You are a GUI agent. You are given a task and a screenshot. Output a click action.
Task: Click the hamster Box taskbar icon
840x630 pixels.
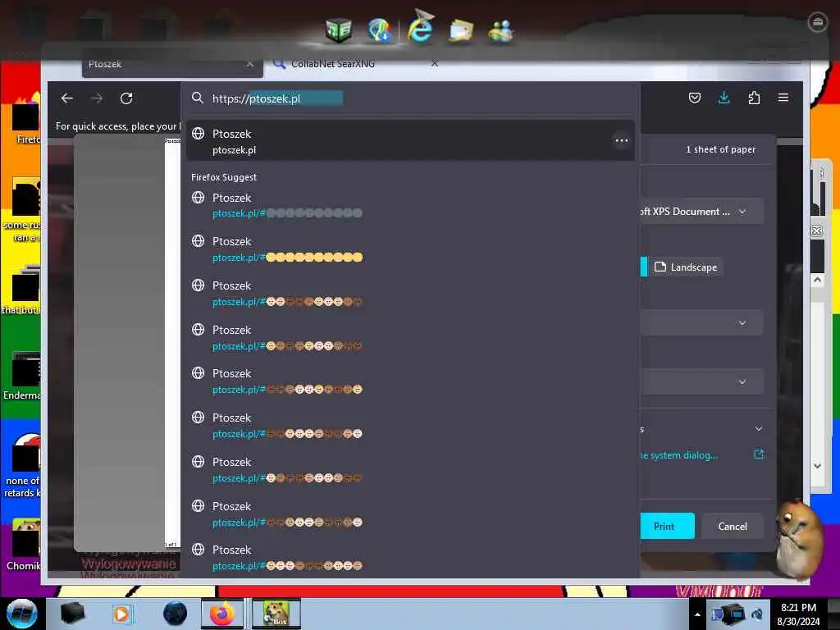coord(276,614)
